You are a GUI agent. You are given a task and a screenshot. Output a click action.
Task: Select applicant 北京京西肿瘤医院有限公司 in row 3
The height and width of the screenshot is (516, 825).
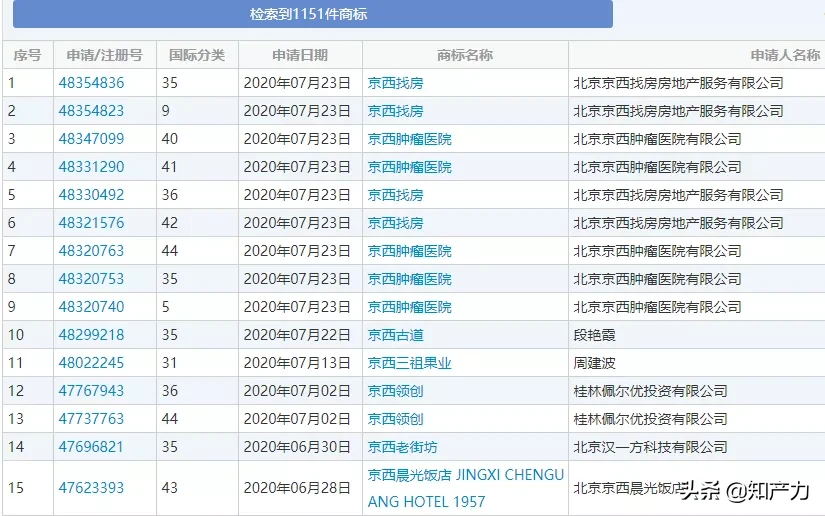657,139
